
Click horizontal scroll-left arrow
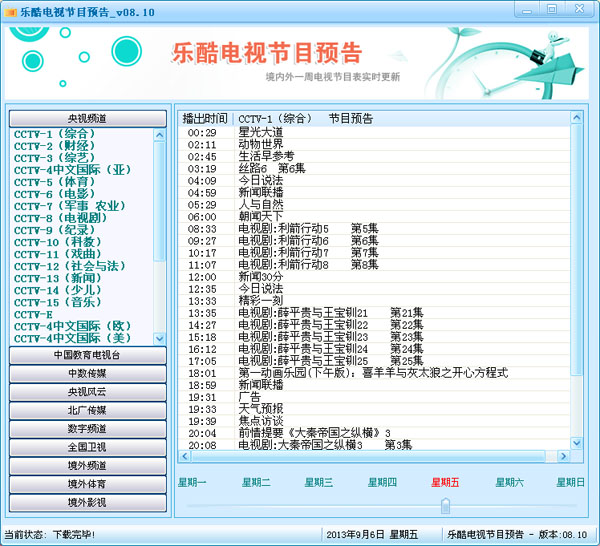click(x=185, y=456)
